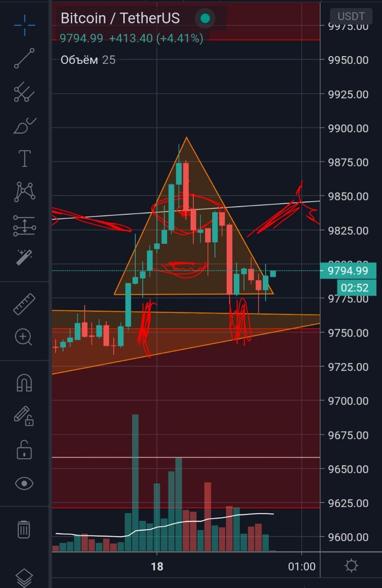382x588 pixels.
Task: Click the green market status dot
Action: pyautogui.click(x=205, y=18)
